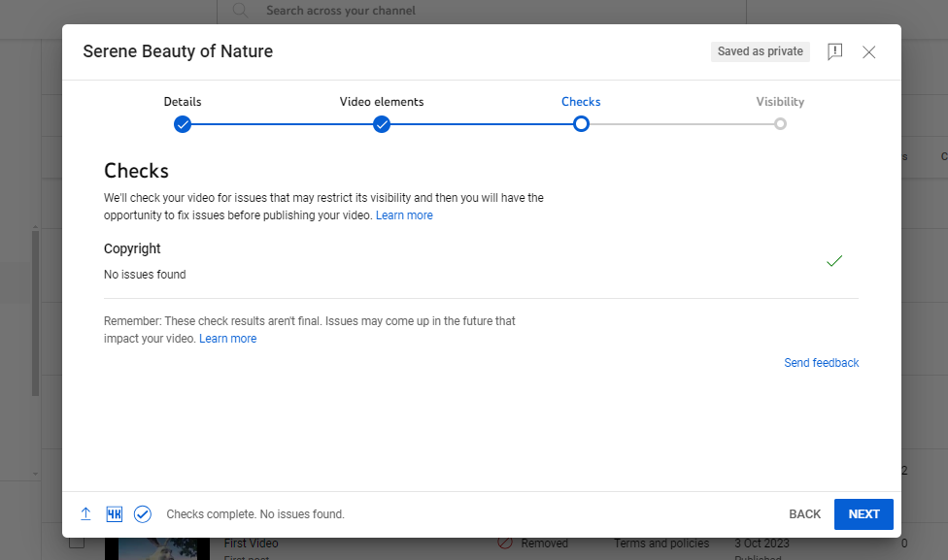Jump to the Visibility step

(781, 124)
